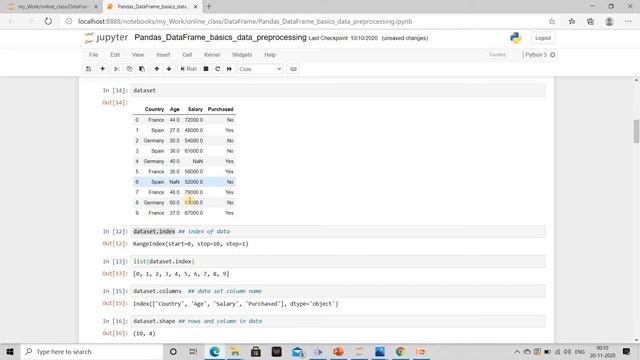Open PowerPoint from the taskbar
The height and width of the screenshot is (360, 640).
click(x=338, y=351)
